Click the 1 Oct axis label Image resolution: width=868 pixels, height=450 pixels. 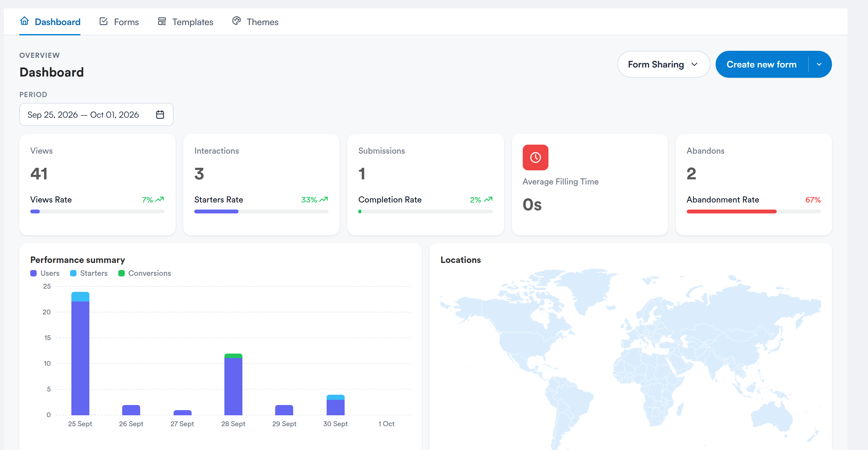click(x=386, y=424)
